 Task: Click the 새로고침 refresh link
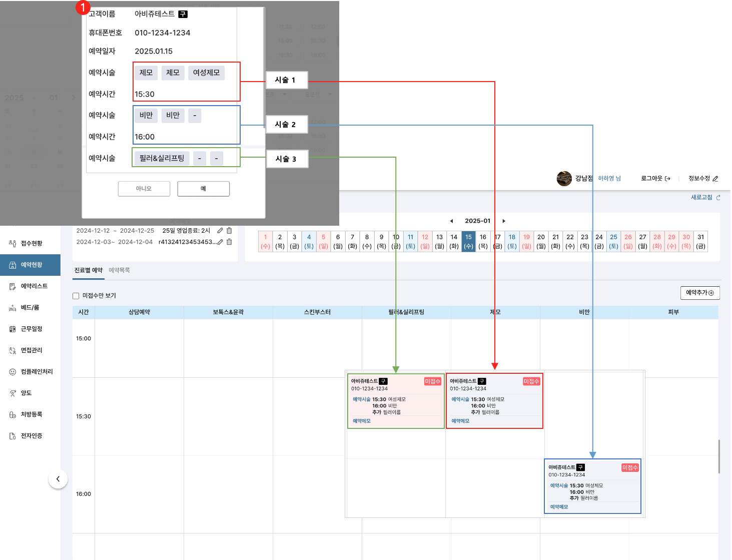click(x=705, y=197)
